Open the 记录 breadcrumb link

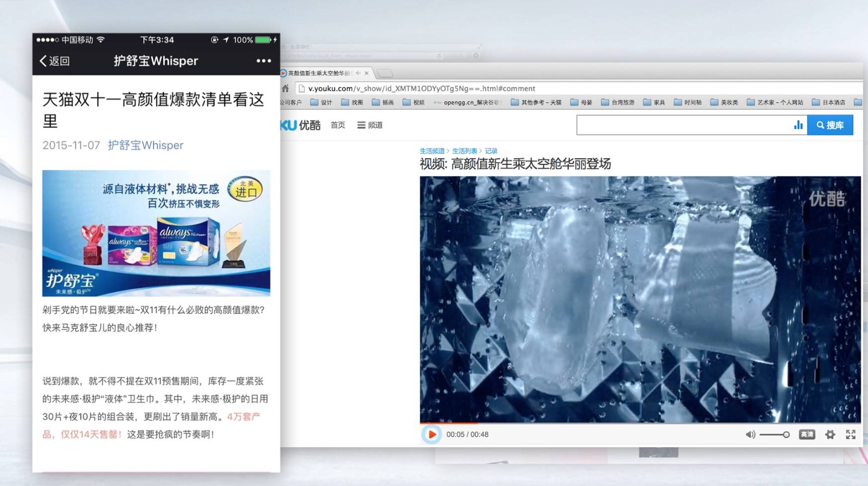pyautogui.click(x=491, y=151)
